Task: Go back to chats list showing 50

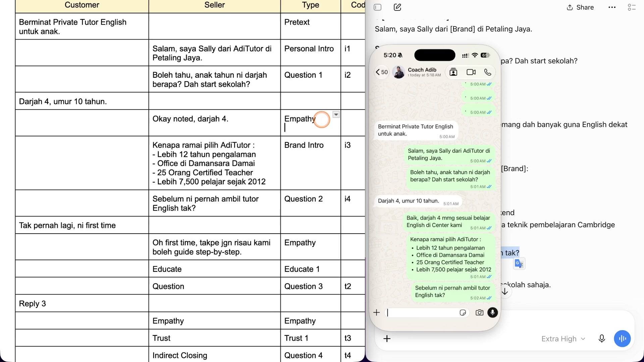Action: pyautogui.click(x=382, y=72)
